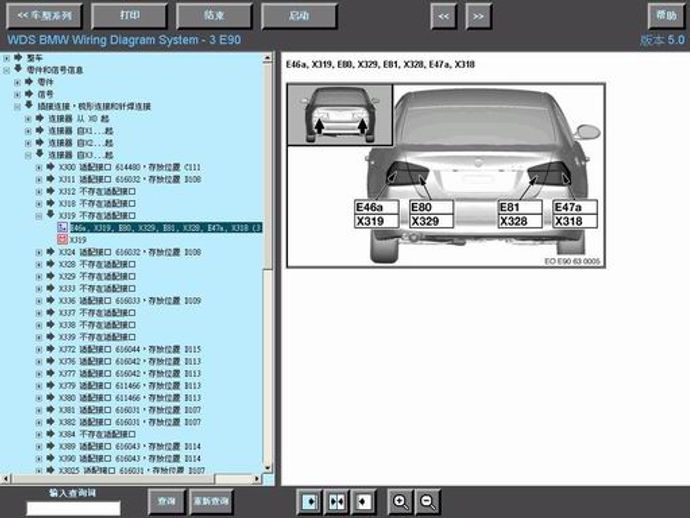690x518 pixels.
Task: Click the zoom out magnifier button
Action: (x=427, y=501)
